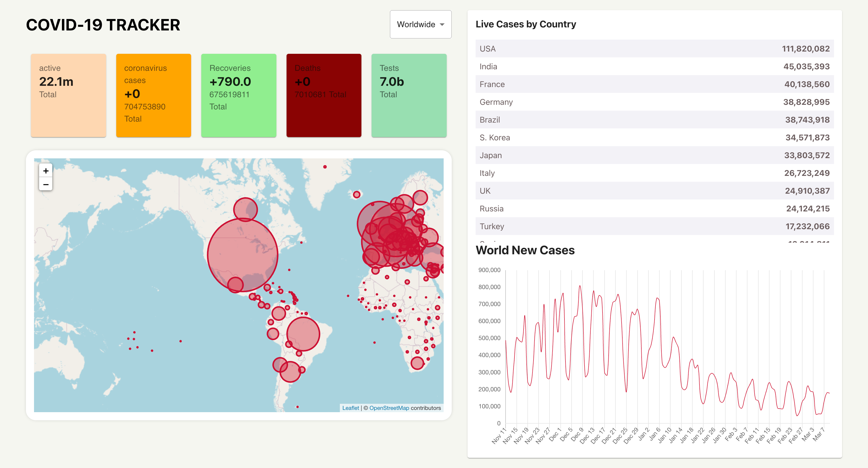The height and width of the screenshot is (468, 868).
Task: Select the coronavirus cases orange card
Action: [x=153, y=95]
